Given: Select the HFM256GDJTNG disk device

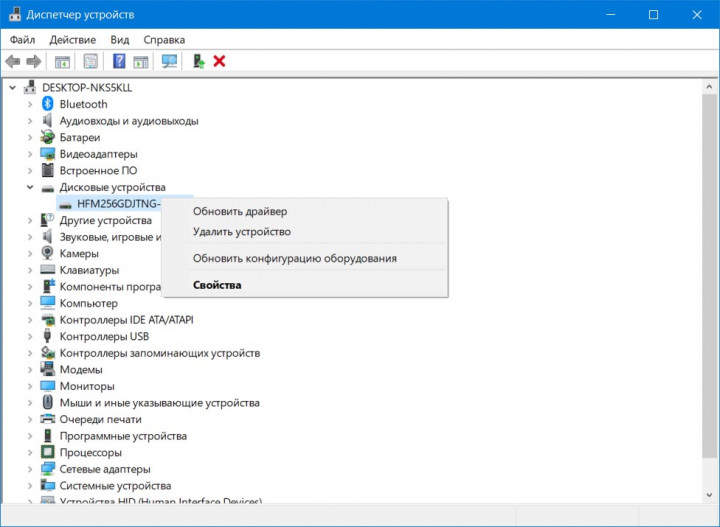Looking at the screenshot, I should [x=118, y=204].
